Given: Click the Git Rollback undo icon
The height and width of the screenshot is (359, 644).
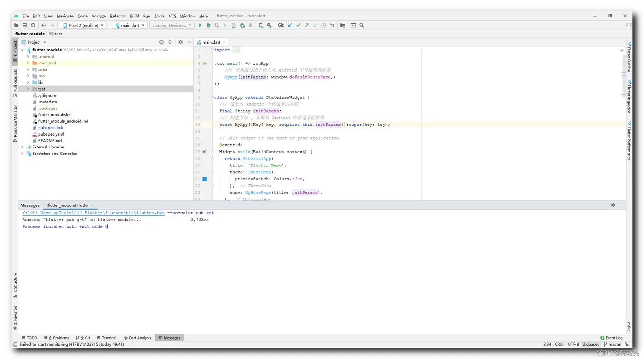Looking at the screenshot, I should (332, 25).
